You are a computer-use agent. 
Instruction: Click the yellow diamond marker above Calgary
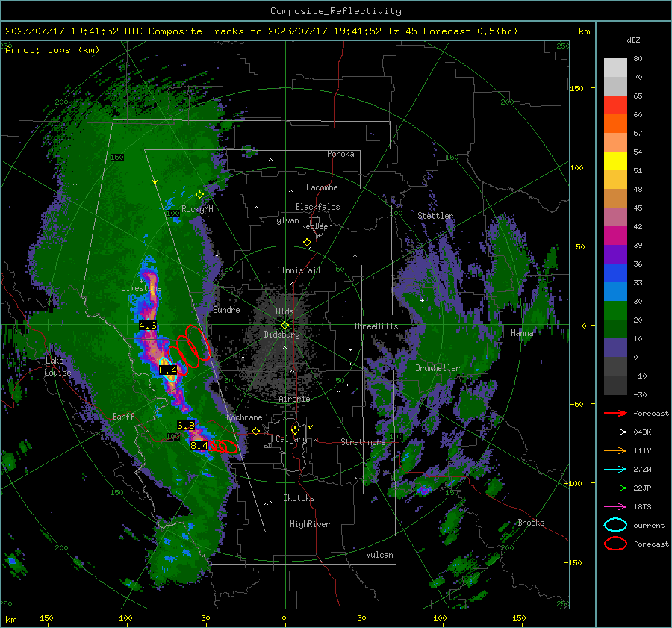[x=295, y=430]
